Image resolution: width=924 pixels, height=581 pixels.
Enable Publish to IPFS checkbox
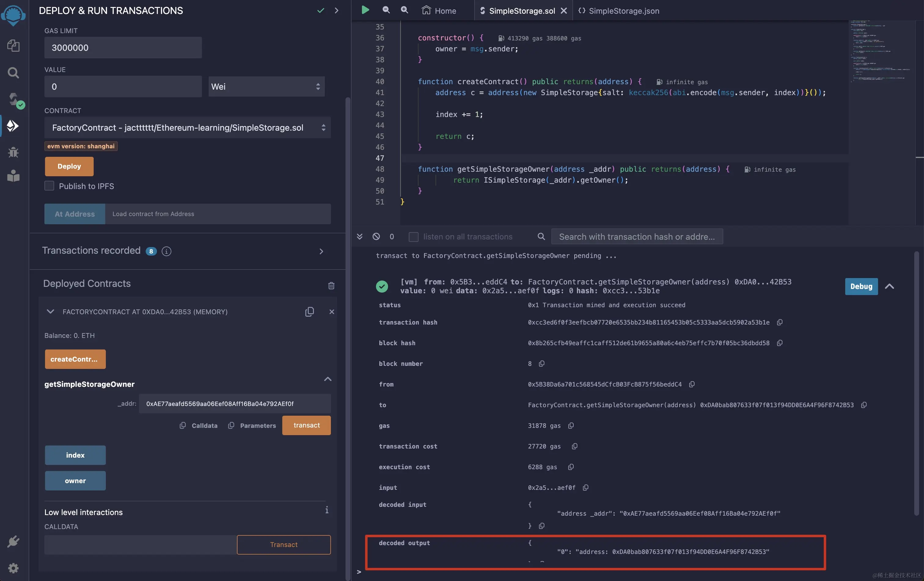click(49, 186)
